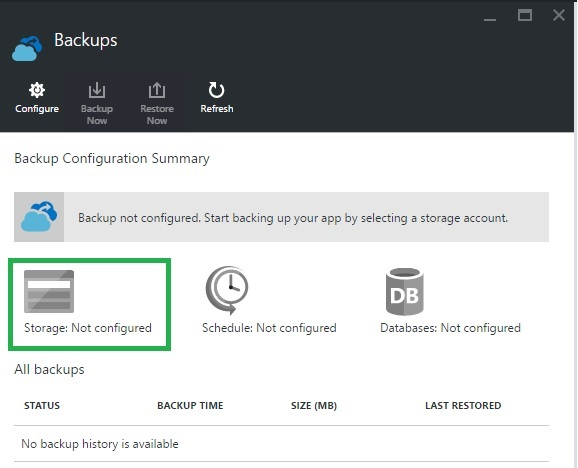
Task: Click the 'Backup not configured' banner message
Action: (x=293, y=218)
